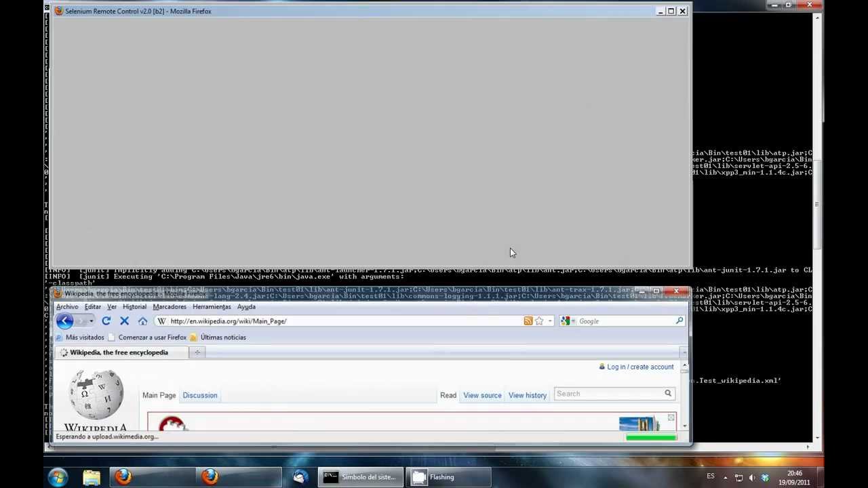868x488 pixels.
Task: Close the Selenium Remote Control Firefox window
Action: tap(683, 11)
